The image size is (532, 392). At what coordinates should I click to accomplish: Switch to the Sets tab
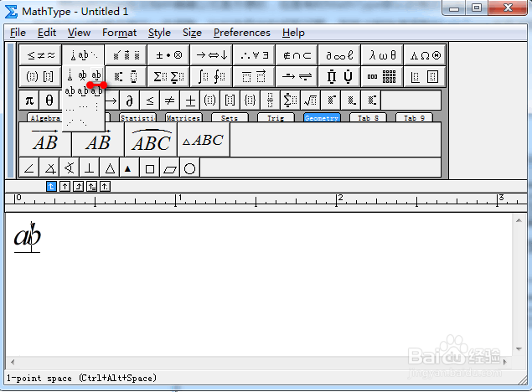click(x=230, y=117)
